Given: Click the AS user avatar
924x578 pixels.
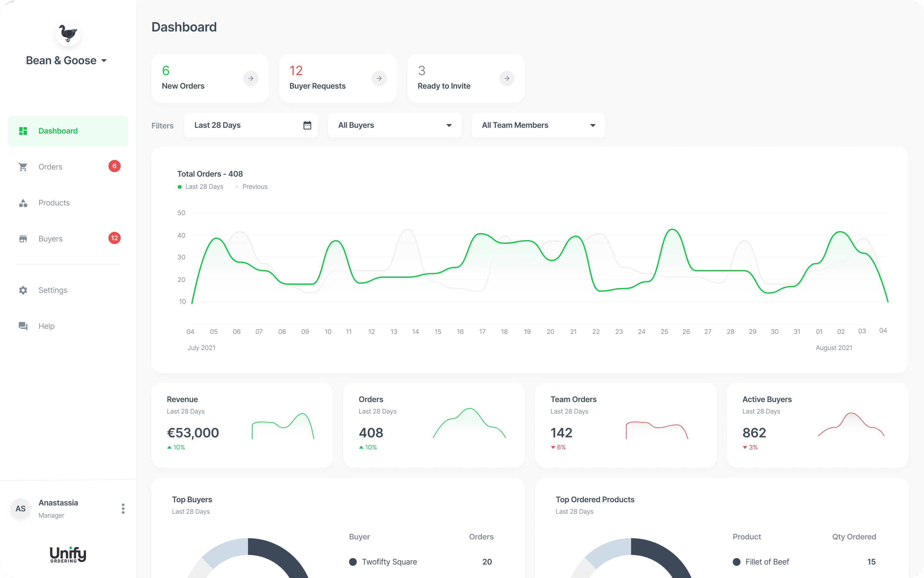Looking at the screenshot, I should point(21,508).
